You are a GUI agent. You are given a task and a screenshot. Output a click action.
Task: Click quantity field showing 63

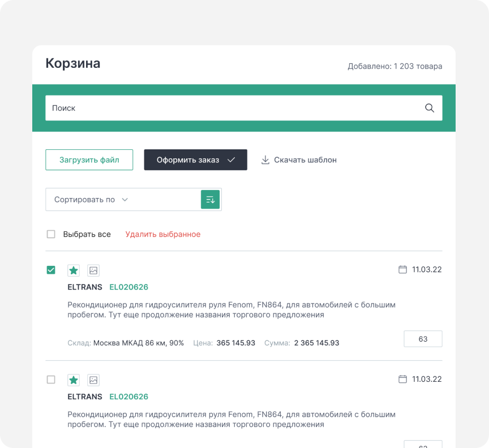click(x=423, y=339)
